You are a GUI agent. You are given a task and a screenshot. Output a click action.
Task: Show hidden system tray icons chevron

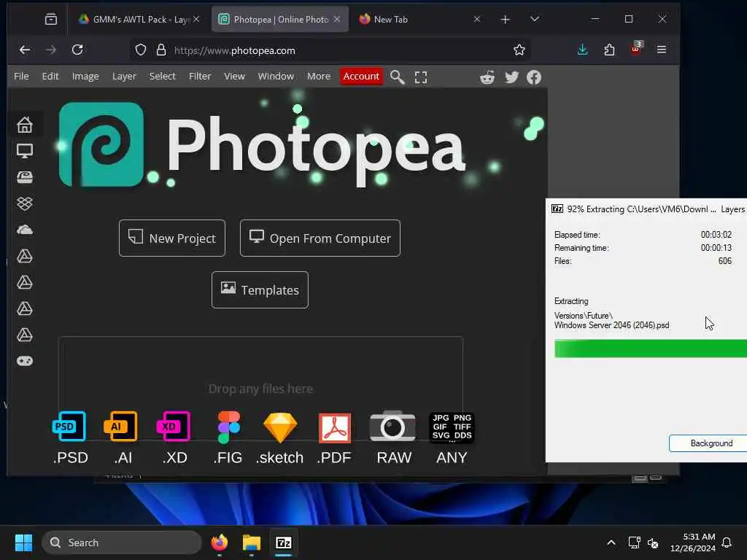coord(611,542)
